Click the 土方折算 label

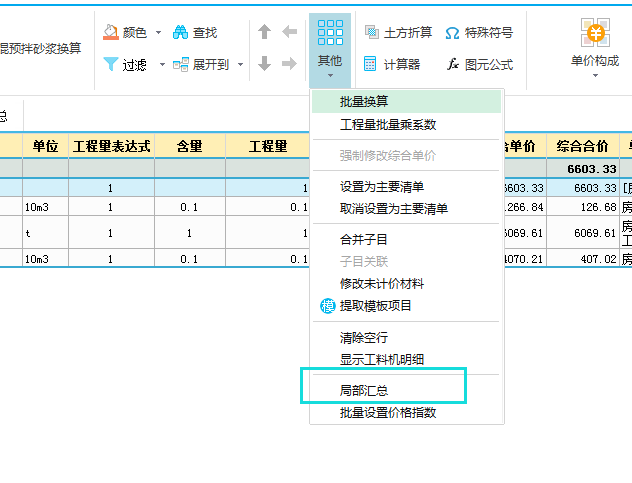[x=408, y=32]
